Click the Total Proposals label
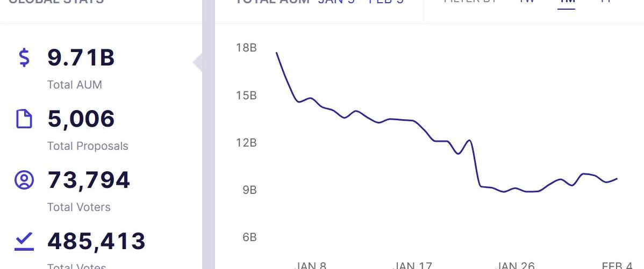The width and height of the screenshot is (644, 269). 88,146
